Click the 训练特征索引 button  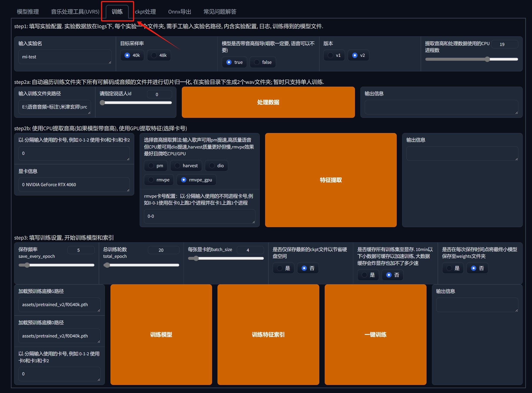268,334
